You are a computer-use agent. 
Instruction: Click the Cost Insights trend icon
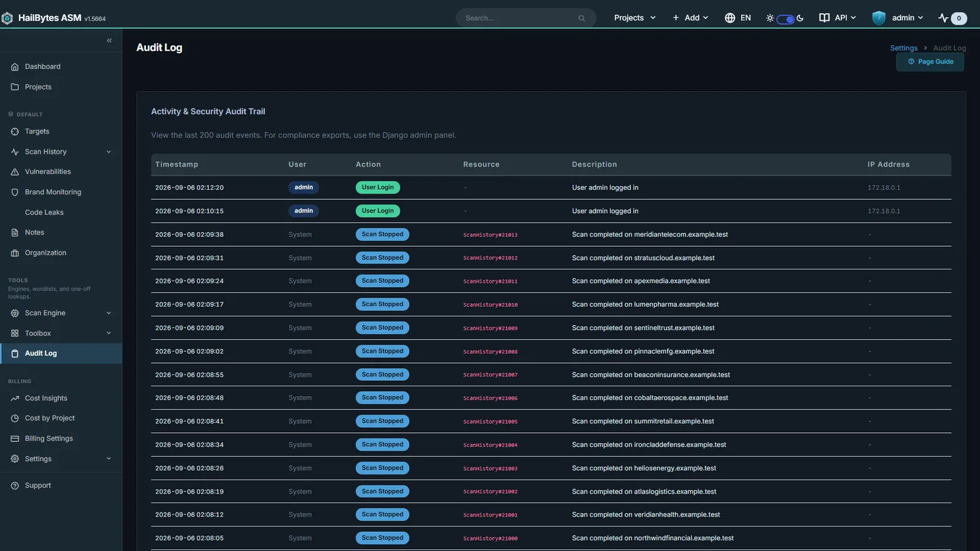tap(15, 398)
